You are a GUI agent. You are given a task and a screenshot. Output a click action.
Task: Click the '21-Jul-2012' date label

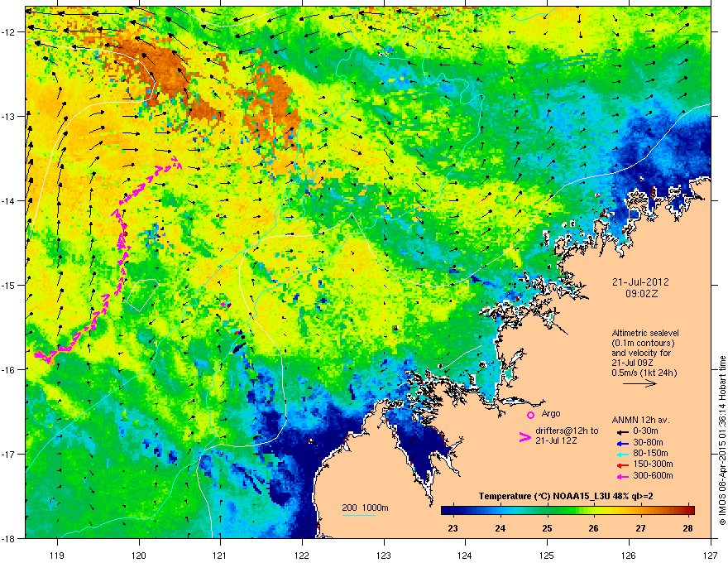click(640, 282)
